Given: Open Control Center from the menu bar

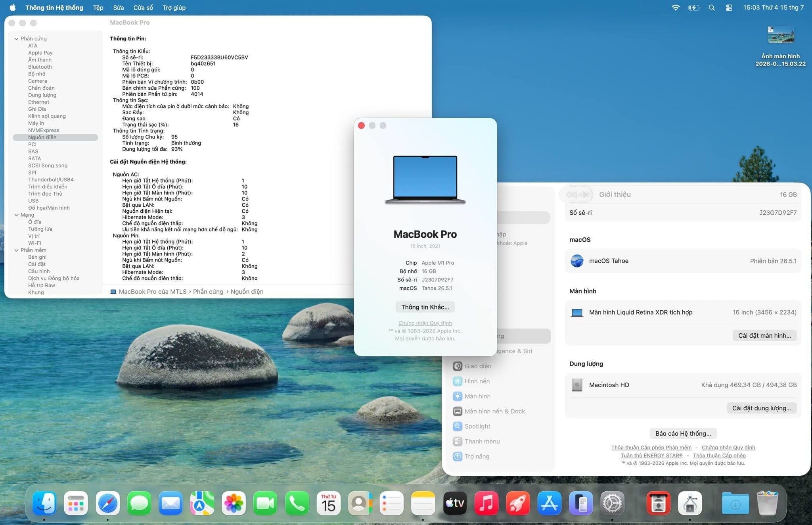Looking at the screenshot, I should 729,8.
